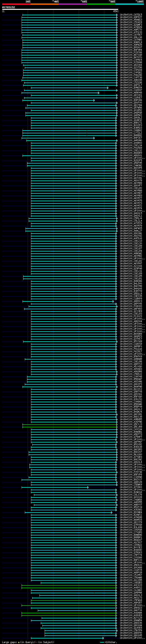The width and height of the screenshot is (146, 644).
Task: Open the UniRef100_P25998 entry
Action: pyautogui.click(x=131, y=63)
